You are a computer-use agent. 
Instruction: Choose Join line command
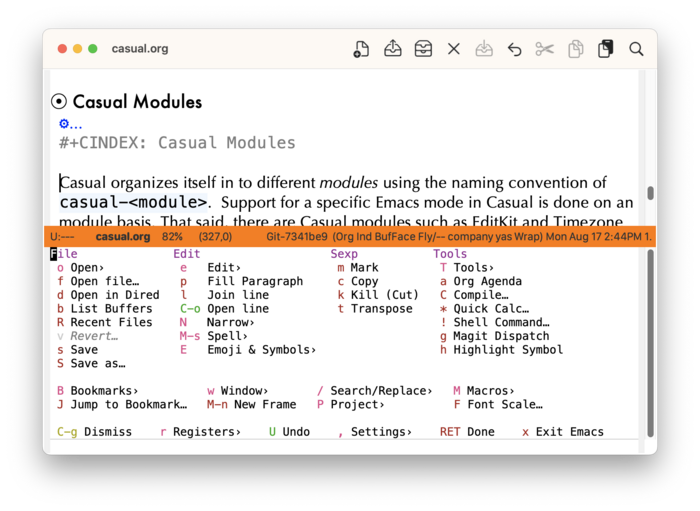[224, 295]
